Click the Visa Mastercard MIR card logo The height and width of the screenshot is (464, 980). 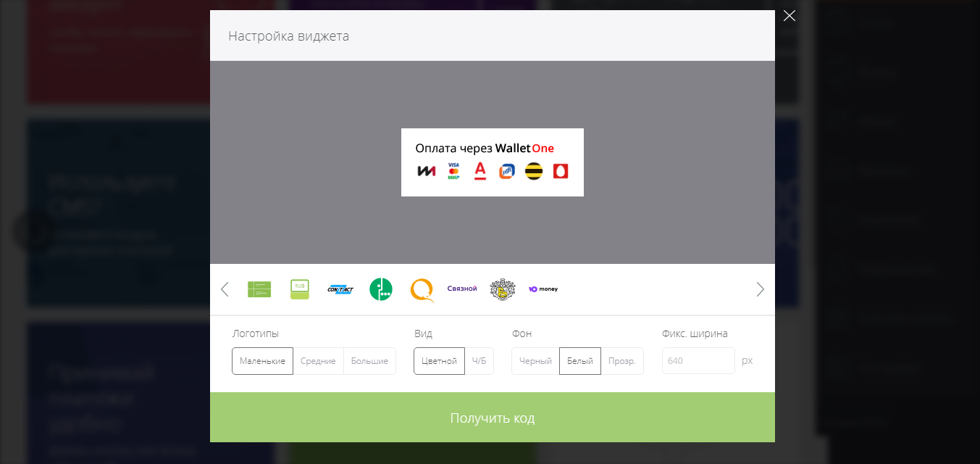(453, 171)
